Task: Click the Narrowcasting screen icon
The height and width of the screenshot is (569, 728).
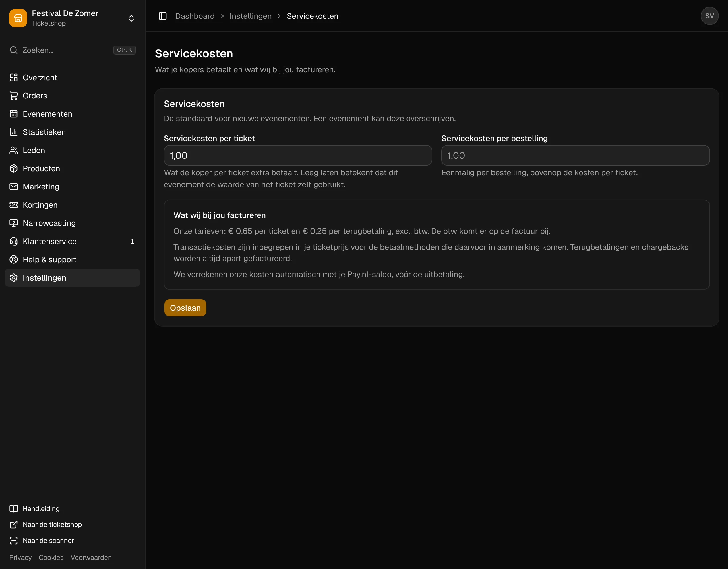Action: click(14, 223)
